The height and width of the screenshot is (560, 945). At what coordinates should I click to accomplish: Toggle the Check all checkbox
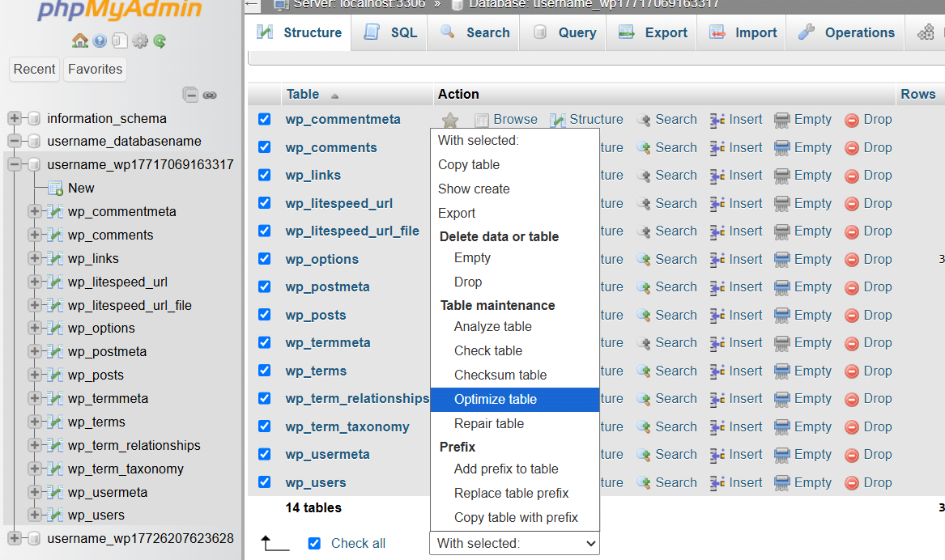point(314,544)
